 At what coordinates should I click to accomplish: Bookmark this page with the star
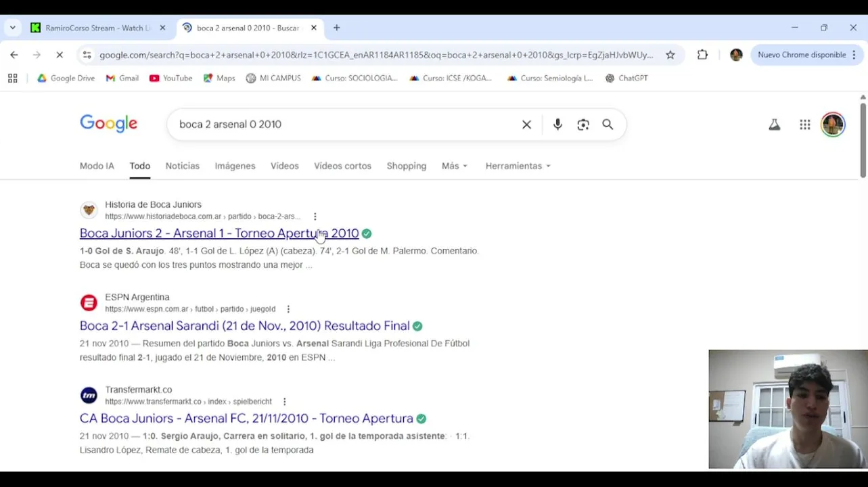tap(670, 55)
